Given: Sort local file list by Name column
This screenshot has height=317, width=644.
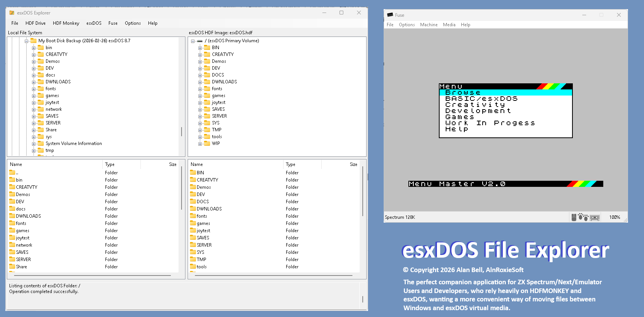Looking at the screenshot, I should point(55,164).
